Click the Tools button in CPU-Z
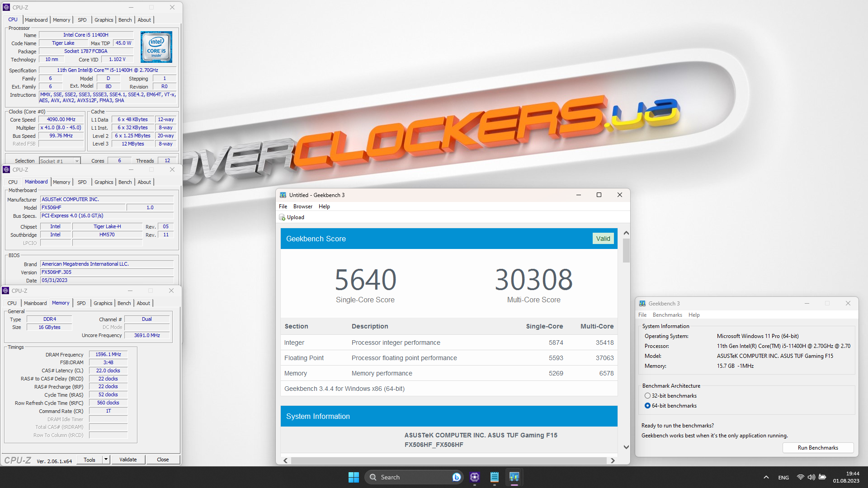 [x=90, y=460]
